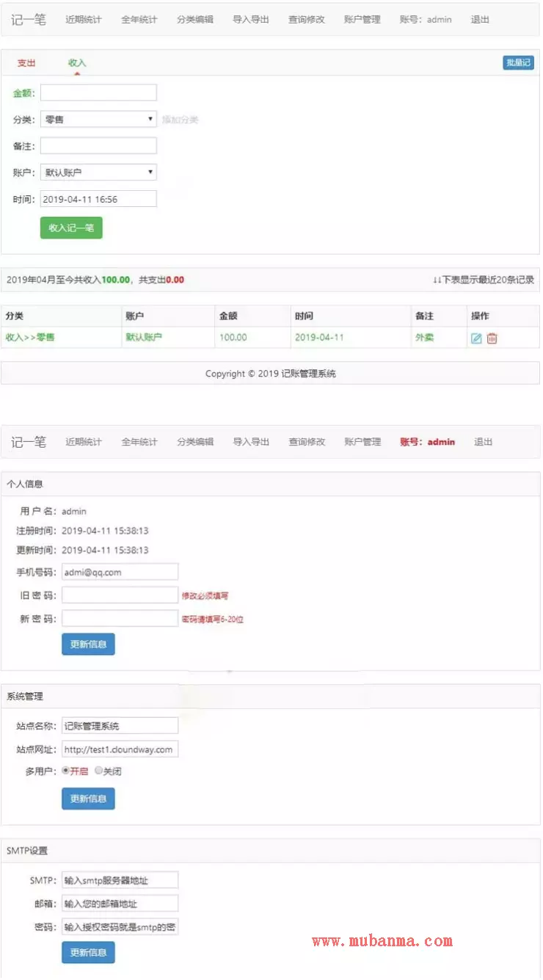The image size is (543, 980).
Task: Focus the 新密码 input field
Action: [120, 619]
